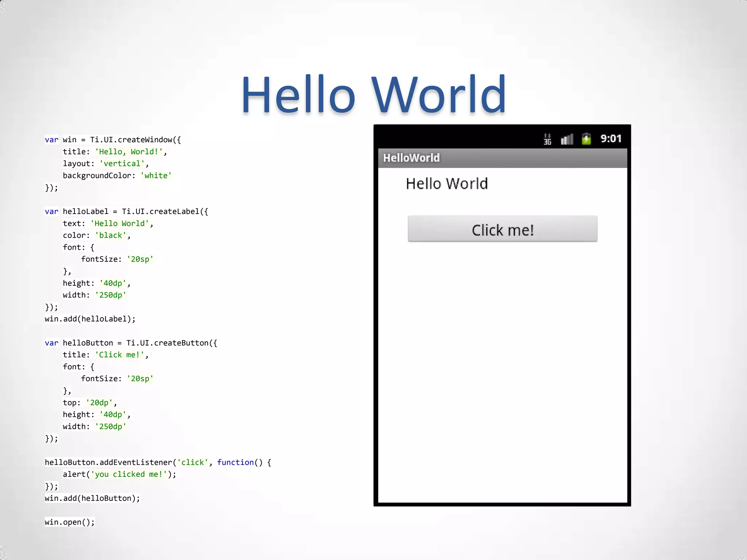Viewport: 747px width, 560px height.
Task: Click the helloButton.addEventListener line
Action: (158, 462)
